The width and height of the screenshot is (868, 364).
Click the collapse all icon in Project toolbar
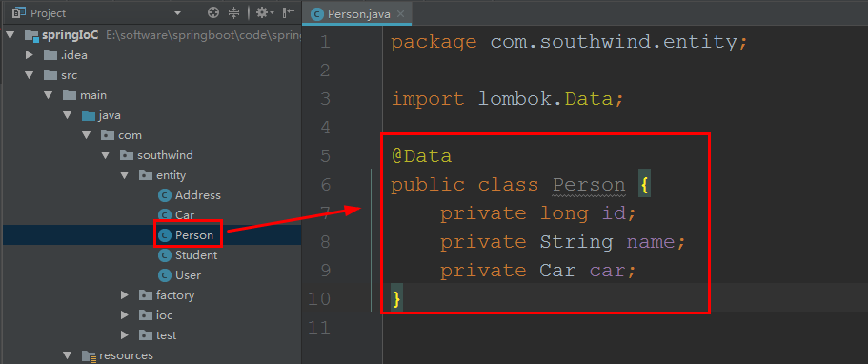point(233,12)
